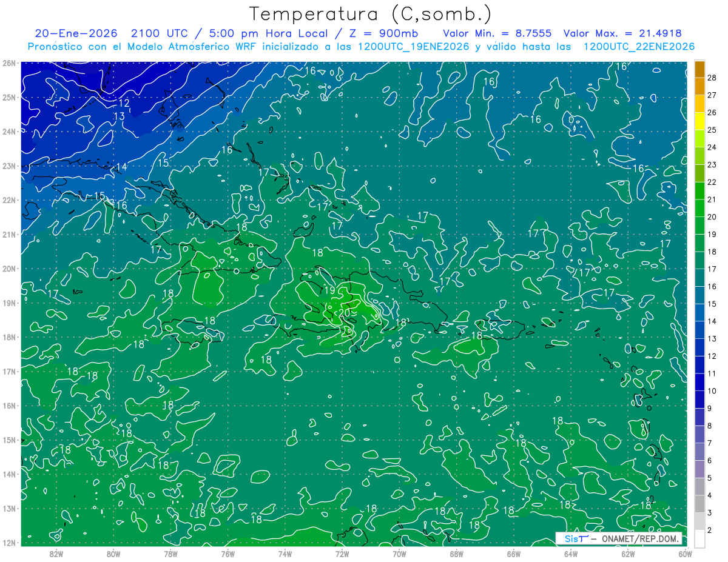Click the "24N" latitude label
The width and height of the screenshot is (728, 562).
tap(8, 132)
